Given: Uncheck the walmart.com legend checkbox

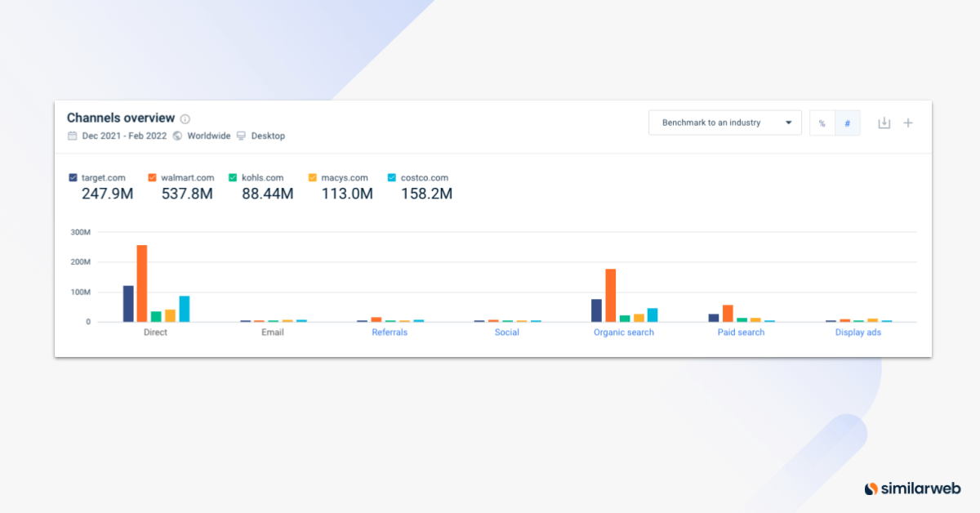Looking at the screenshot, I should coord(151,176).
